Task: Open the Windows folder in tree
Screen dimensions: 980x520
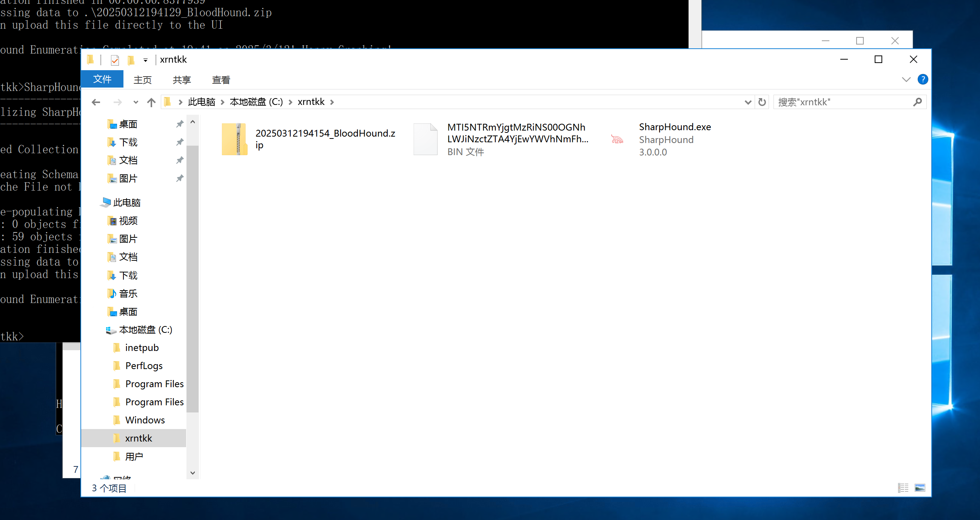Action: (x=145, y=420)
